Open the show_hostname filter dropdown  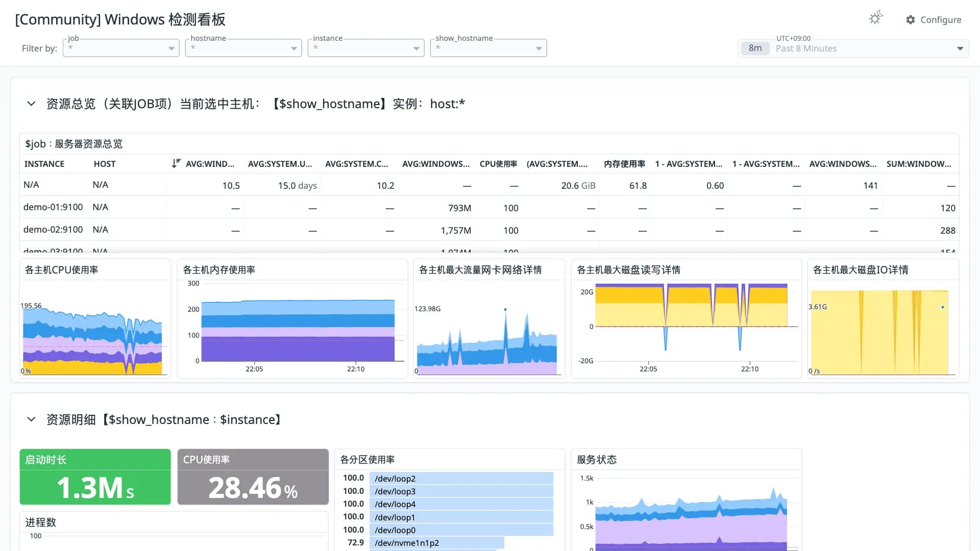click(x=488, y=48)
